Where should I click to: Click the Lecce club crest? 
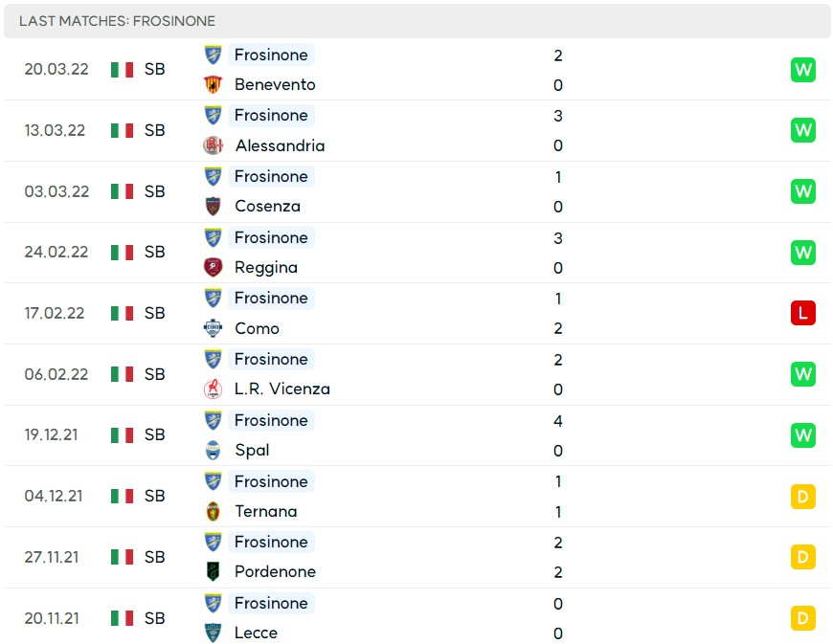[x=213, y=633]
